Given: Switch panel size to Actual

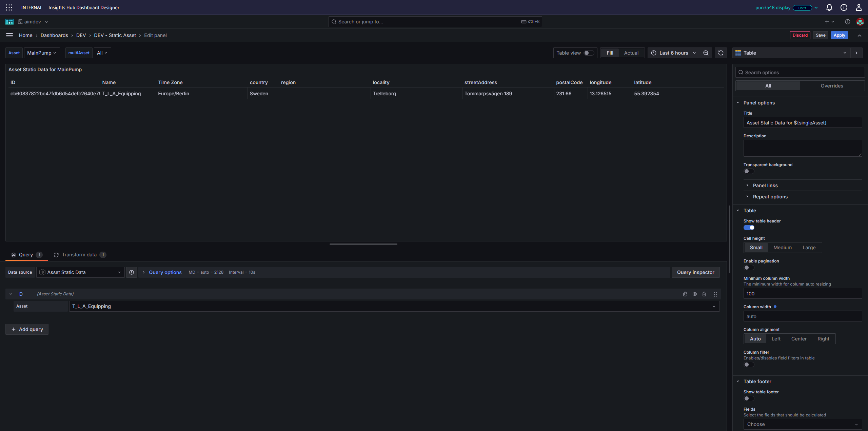Looking at the screenshot, I should [631, 53].
